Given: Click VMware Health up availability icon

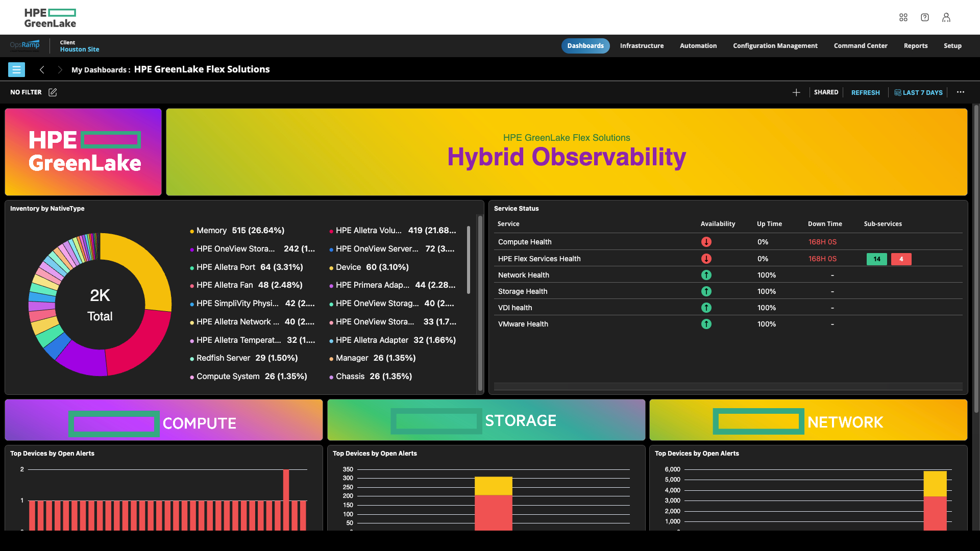Looking at the screenshot, I should coord(706,324).
